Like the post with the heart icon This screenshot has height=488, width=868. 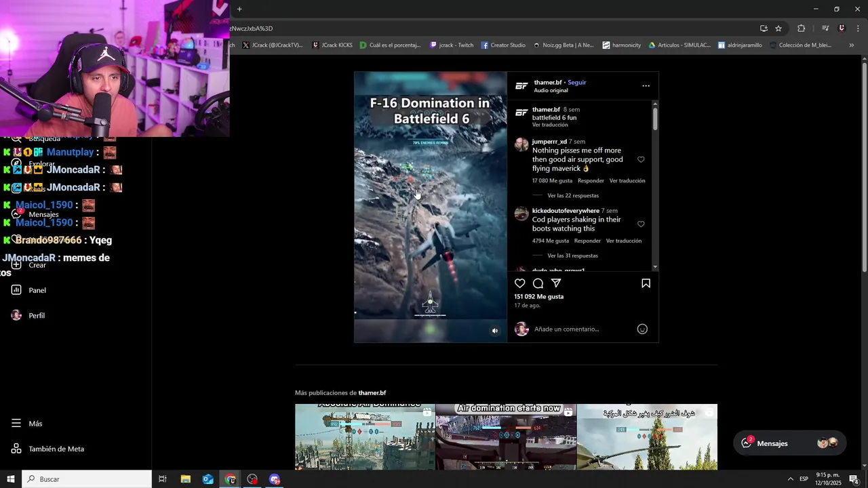(x=520, y=283)
